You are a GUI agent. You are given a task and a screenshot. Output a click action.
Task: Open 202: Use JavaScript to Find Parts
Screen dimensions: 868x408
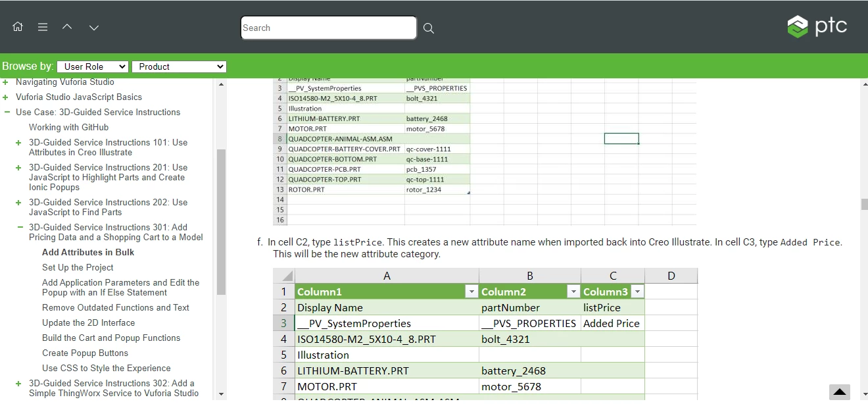108,207
